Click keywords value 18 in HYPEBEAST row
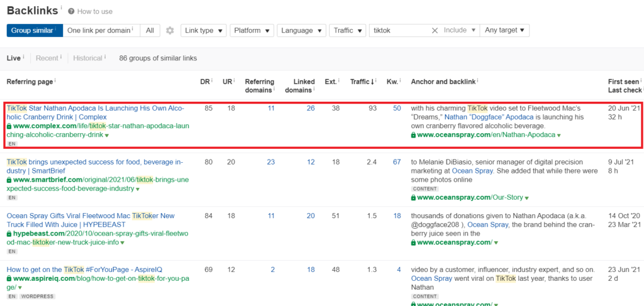 (397, 216)
